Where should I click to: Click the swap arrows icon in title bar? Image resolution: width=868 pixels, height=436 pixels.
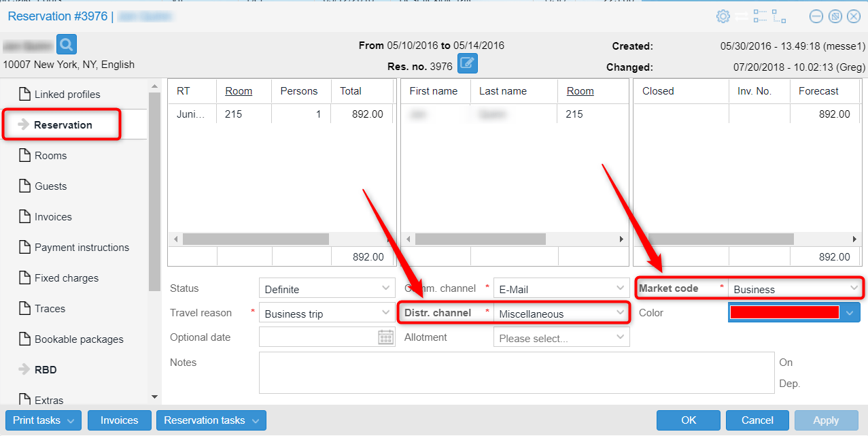point(742,16)
